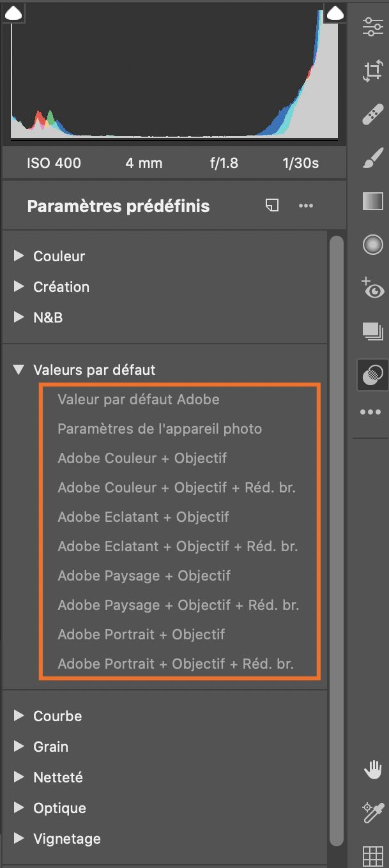Viewport: 389px width, 868px height.
Task: Select the Valeur par défaut Adobe preset
Action: click(x=139, y=400)
